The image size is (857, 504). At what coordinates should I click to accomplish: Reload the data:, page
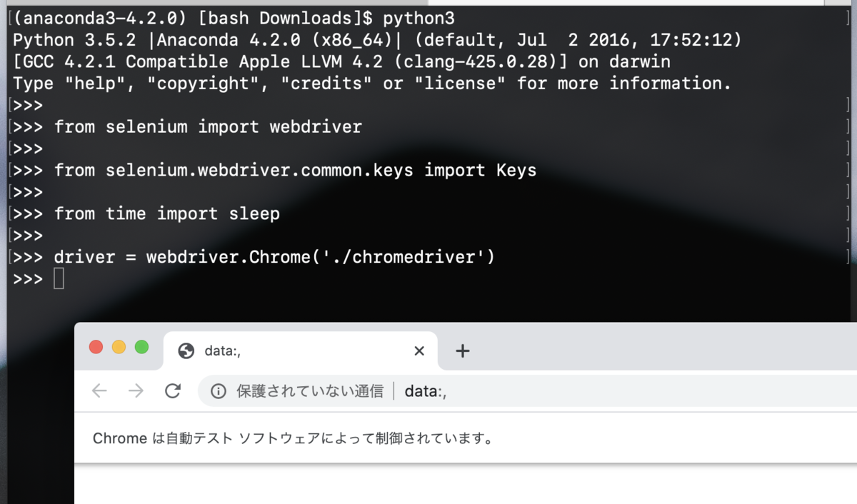(173, 390)
